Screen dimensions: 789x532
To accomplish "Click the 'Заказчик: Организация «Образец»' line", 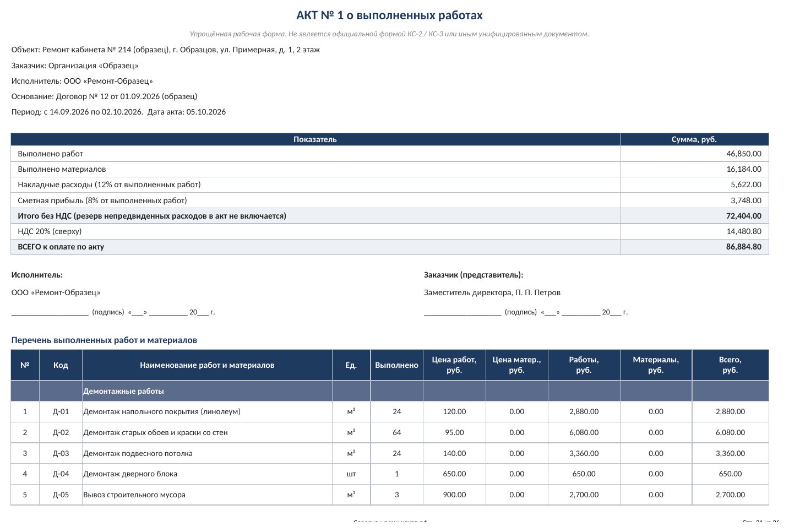I will point(75,66).
